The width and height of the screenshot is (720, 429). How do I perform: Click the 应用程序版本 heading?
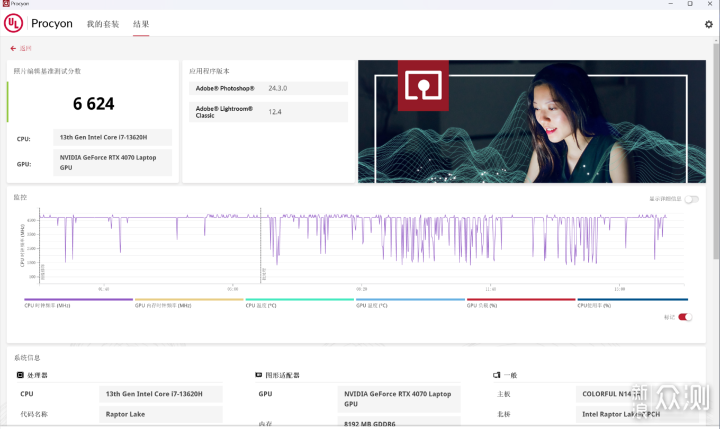tap(209, 71)
